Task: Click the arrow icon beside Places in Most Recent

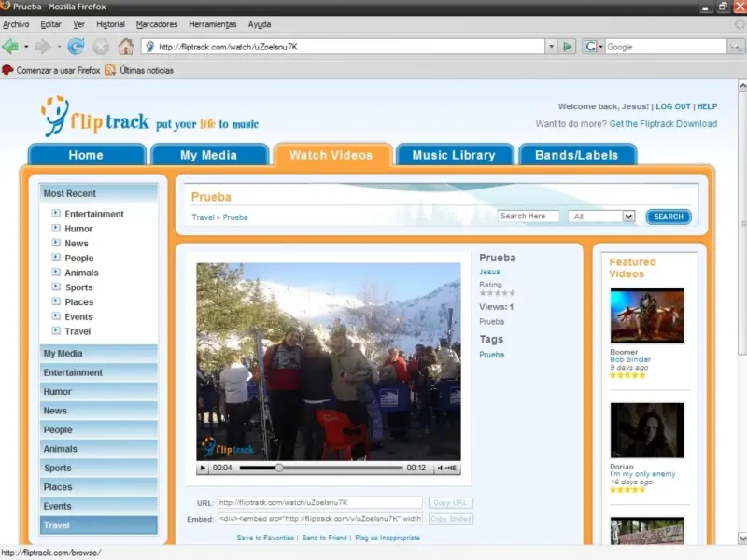Action: 56,301
